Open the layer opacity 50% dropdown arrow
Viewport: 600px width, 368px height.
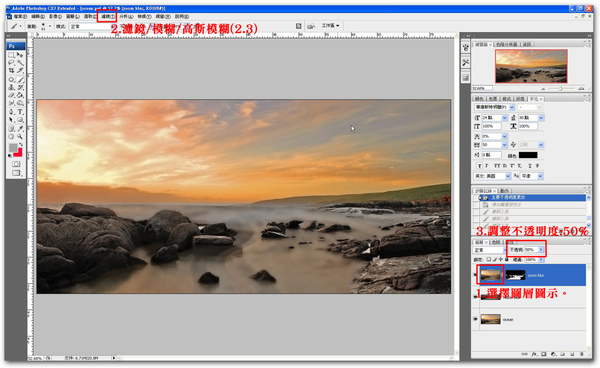coord(541,249)
